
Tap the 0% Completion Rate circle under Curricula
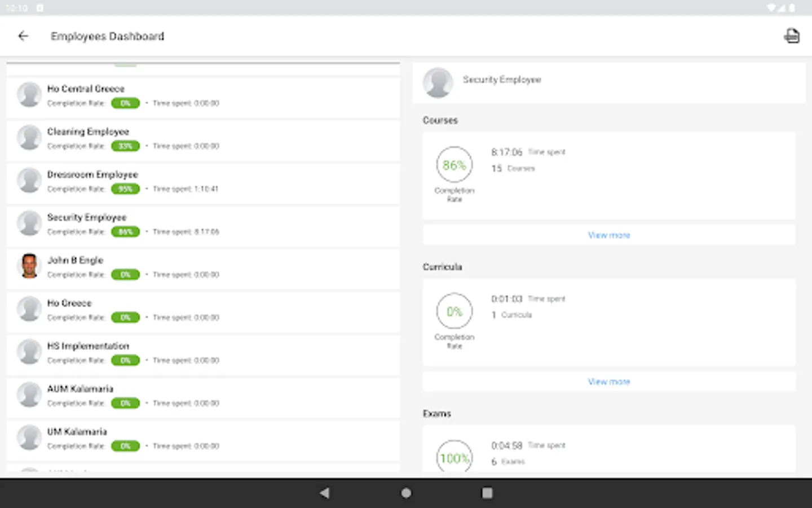click(454, 311)
